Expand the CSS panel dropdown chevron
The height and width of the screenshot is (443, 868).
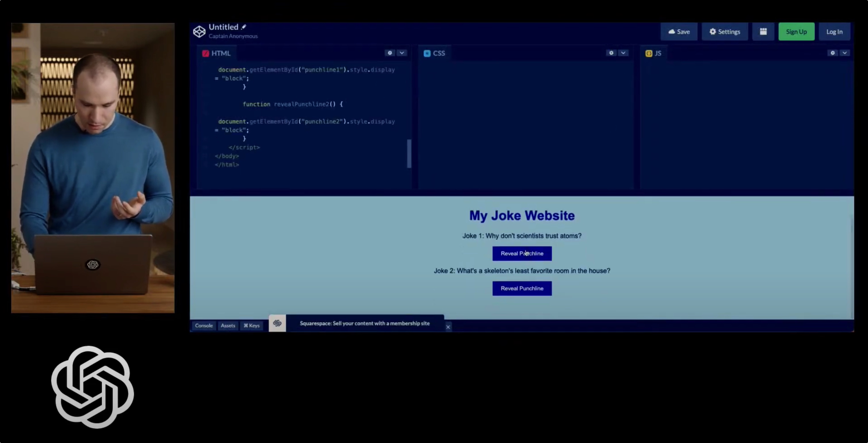[623, 53]
